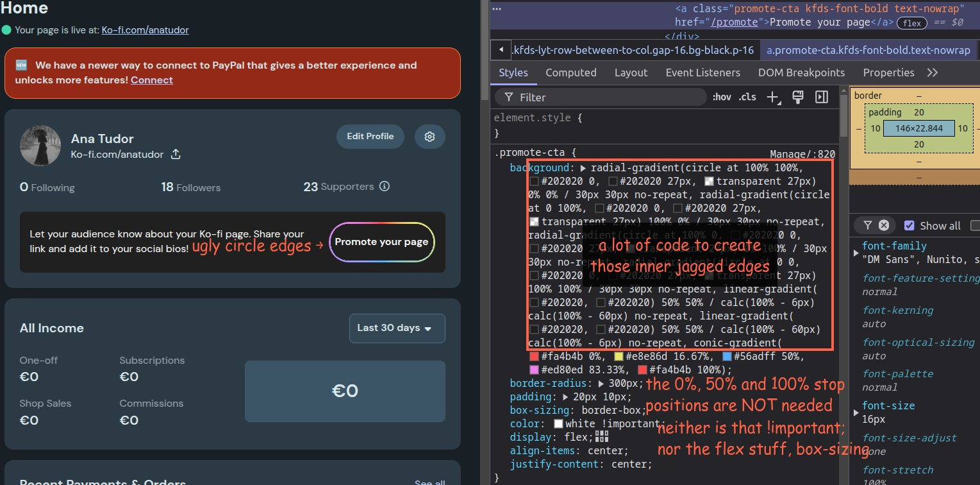Viewport: 980px width, 485px height.
Task: Click the #fa4b4b 0% color swatch
Action: click(534, 357)
